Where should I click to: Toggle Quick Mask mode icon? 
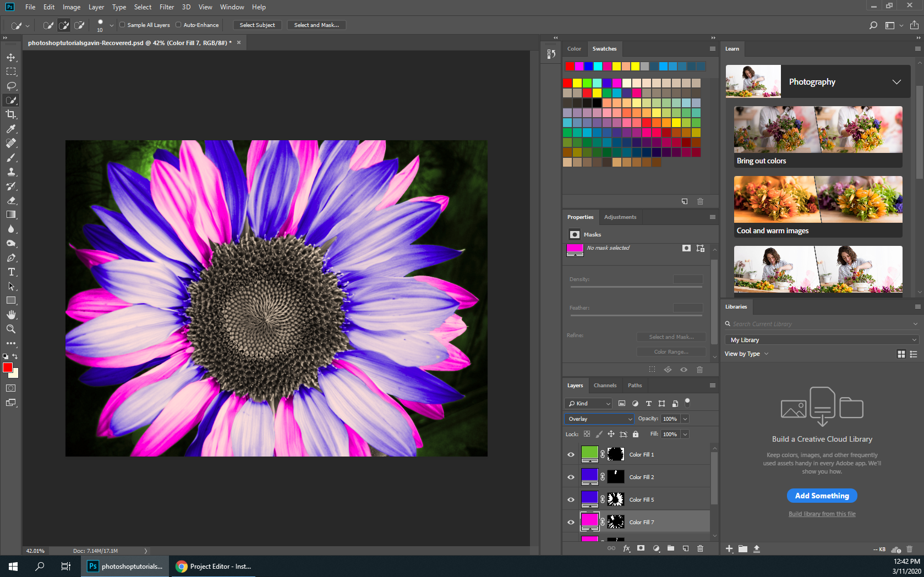[x=11, y=388]
